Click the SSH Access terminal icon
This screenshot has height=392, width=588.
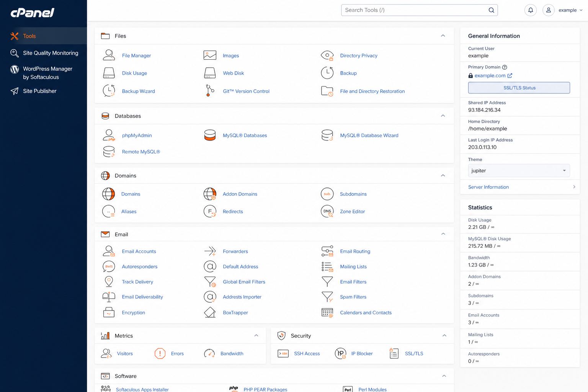click(283, 353)
